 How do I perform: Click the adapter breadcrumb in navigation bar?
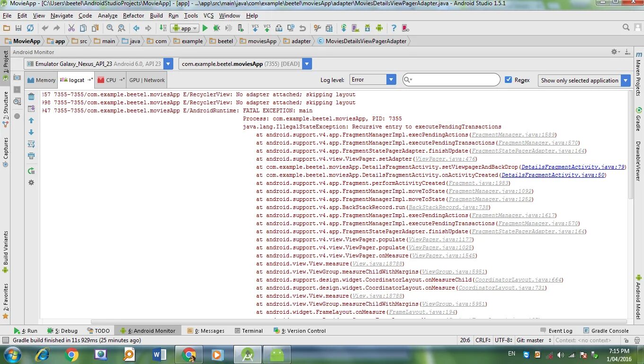click(x=297, y=41)
